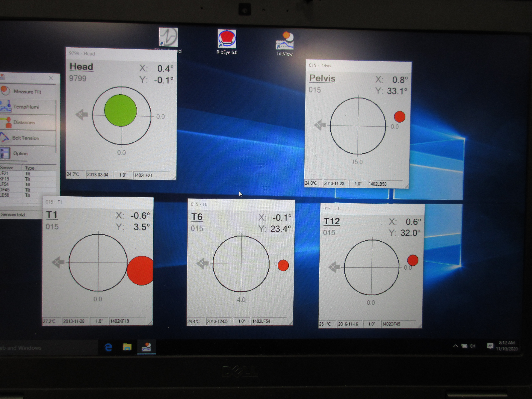Click the T6 heading label

point(197,217)
